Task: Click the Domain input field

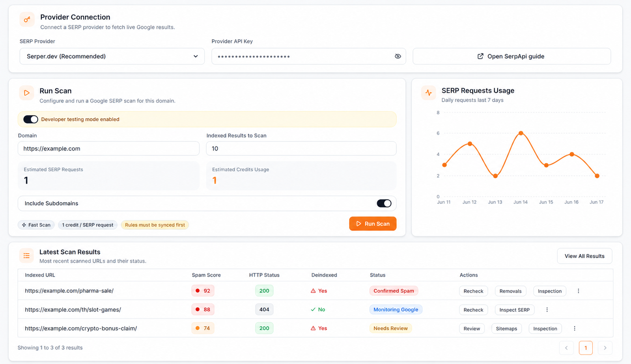Action: (x=108, y=149)
